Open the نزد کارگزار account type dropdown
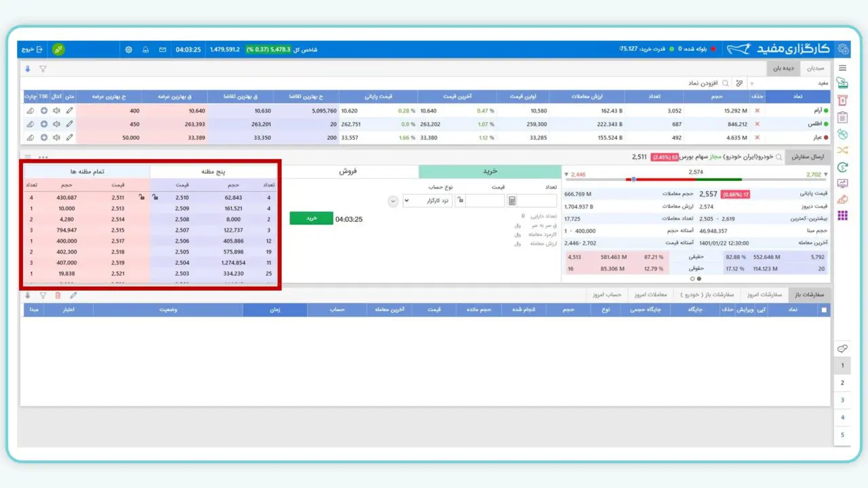868x488 pixels. pyautogui.click(x=427, y=201)
